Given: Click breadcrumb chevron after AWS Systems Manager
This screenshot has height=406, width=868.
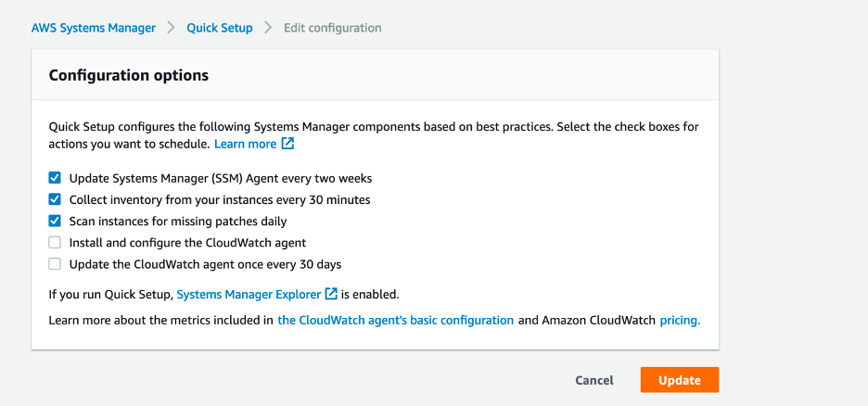Looking at the screenshot, I should pyautogui.click(x=171, y=28).
